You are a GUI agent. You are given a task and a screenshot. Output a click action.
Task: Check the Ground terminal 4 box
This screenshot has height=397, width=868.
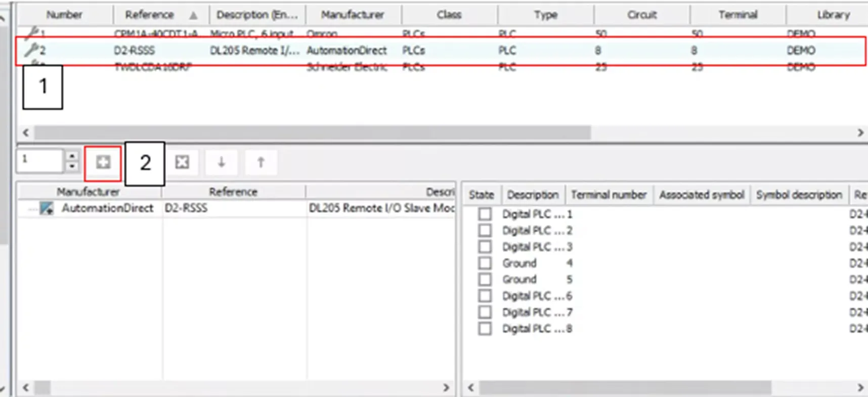(x=485, y=263)
